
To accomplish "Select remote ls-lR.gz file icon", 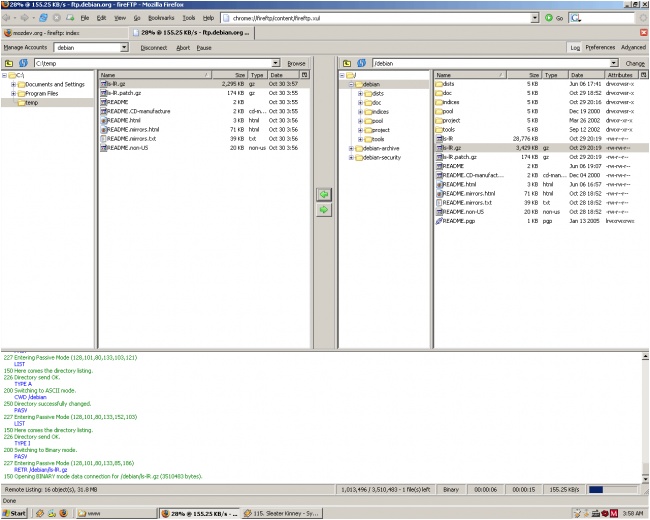I will pyautogui.click(x=439, y=148).
